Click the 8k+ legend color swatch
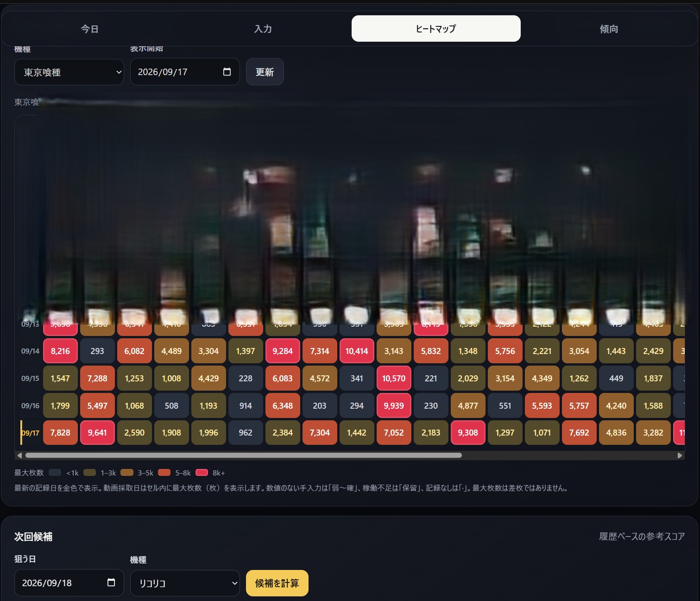This screenshot has height=601, width=700. [x=202, y=473]
